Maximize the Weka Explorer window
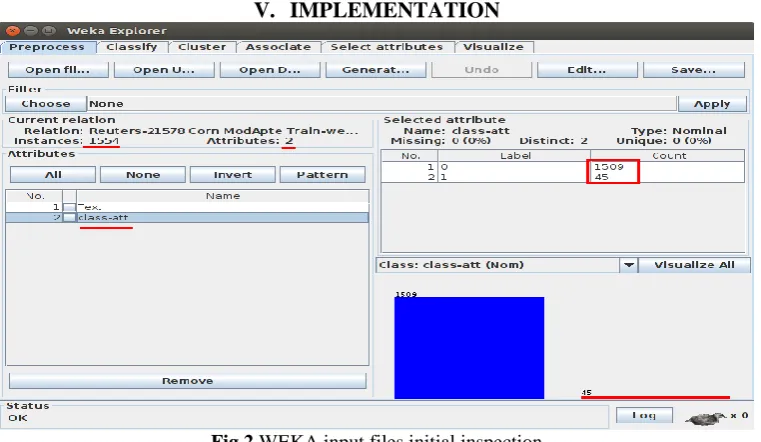The height and width of the screenshot is (442, 761). click(49, 31)
